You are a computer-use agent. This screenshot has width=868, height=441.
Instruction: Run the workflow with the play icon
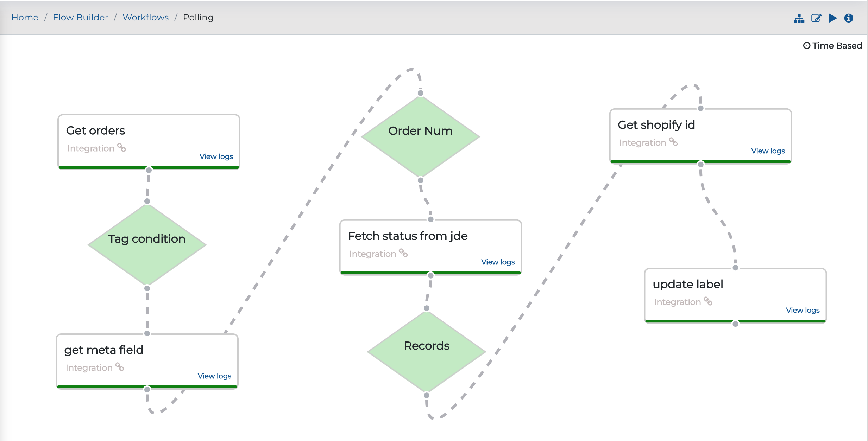tap(833, 18)
